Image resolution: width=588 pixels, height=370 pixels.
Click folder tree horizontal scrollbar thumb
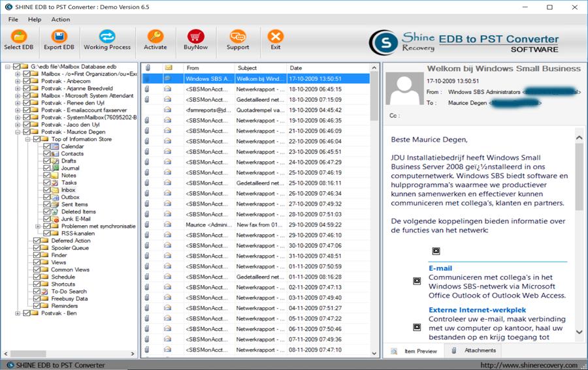28,354
